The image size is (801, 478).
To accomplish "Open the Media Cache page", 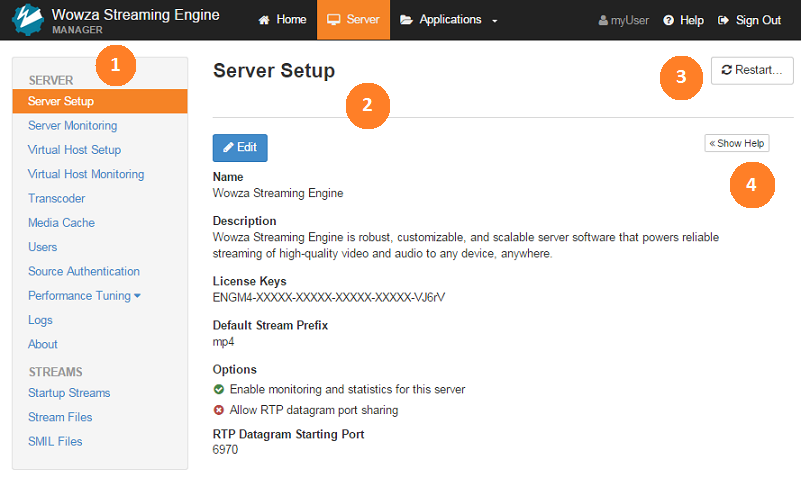I will pos(61,223).
